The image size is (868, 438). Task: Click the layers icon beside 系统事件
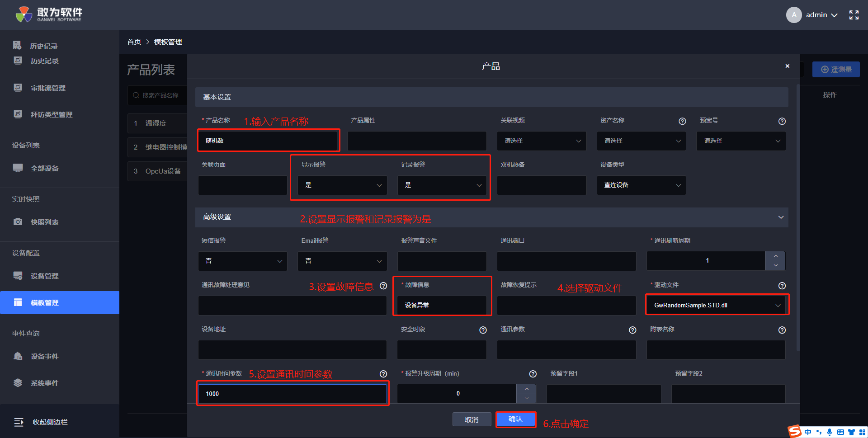point(18,383)
